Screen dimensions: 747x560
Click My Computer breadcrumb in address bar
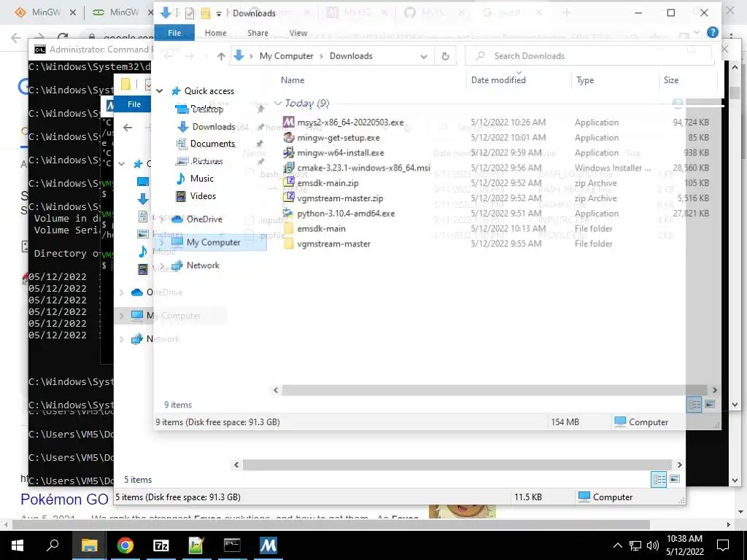[286, 56]
